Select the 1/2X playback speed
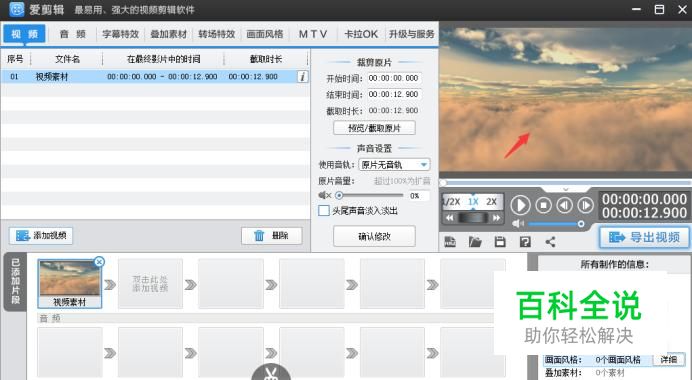This screenshot has height=380, width=692. pos(452,202)
